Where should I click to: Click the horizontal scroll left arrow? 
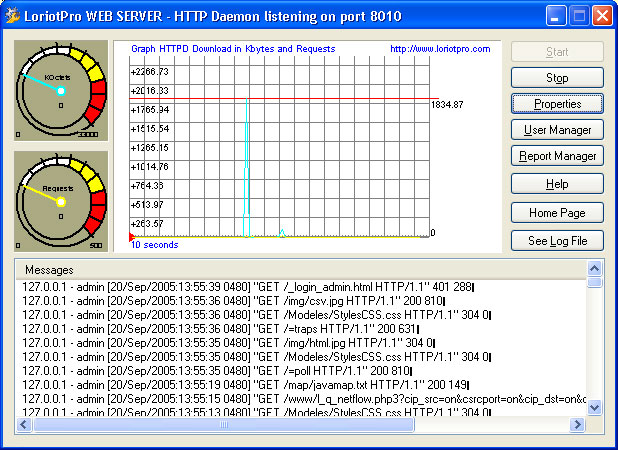(x=24, y=424)
